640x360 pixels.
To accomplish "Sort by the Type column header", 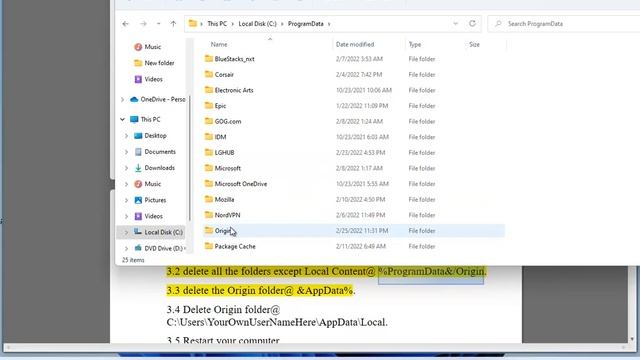I will 415,44.
